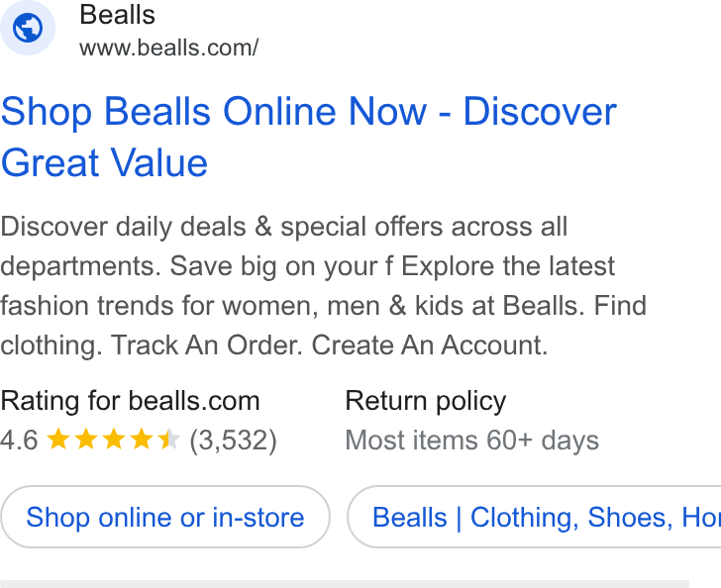The image size is (721, 588).
Task: Click the third gold rating star
Action: 114,440
